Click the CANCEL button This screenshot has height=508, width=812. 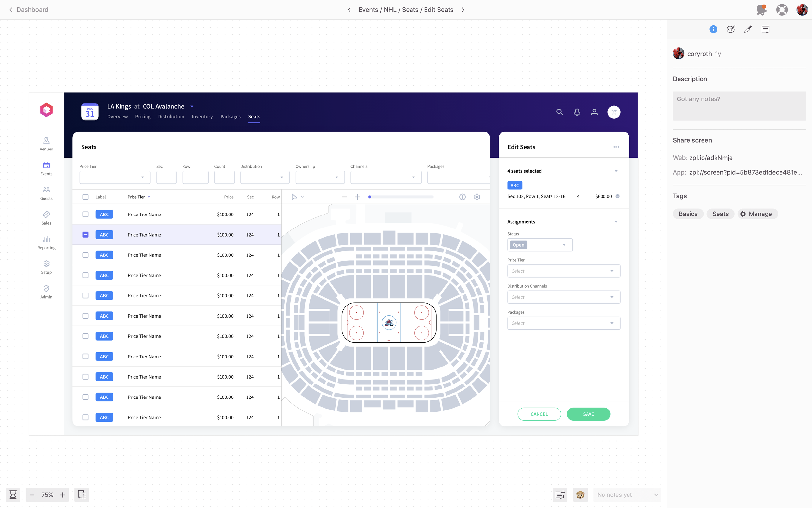pyautogui.click(x=539, y=414)
